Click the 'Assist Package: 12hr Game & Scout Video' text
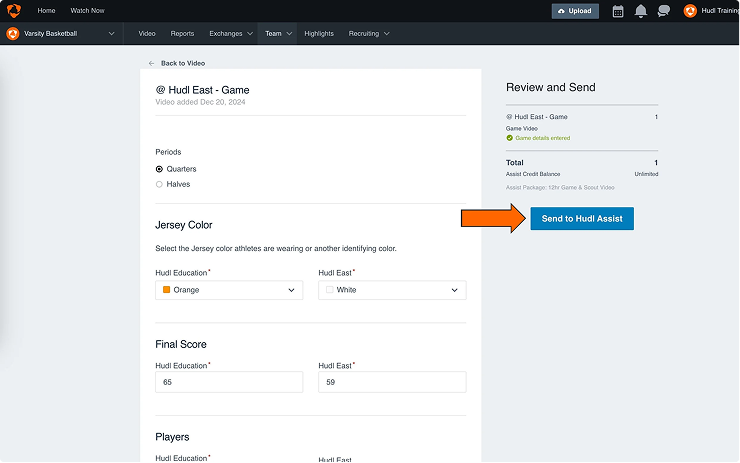Viewport: 740px width, 463px height. pos(560,187)
